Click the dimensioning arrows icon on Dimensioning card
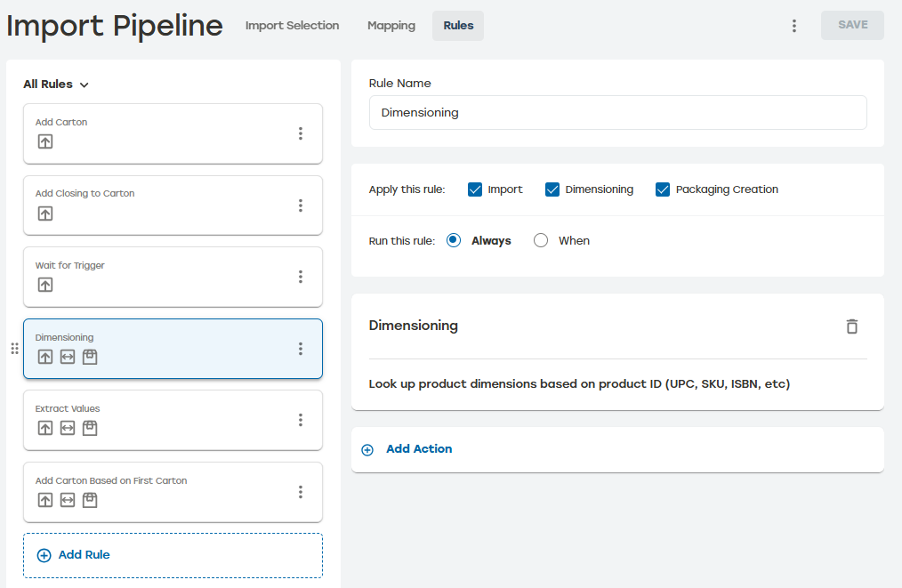Screen dimensions: 902x588 tap(68, 357)
